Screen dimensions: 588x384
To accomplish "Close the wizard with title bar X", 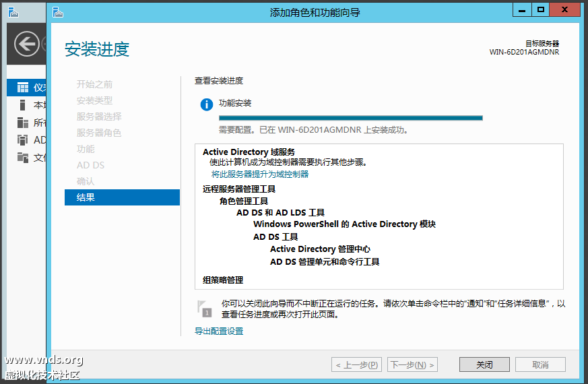I will click(x=564, y=9).
